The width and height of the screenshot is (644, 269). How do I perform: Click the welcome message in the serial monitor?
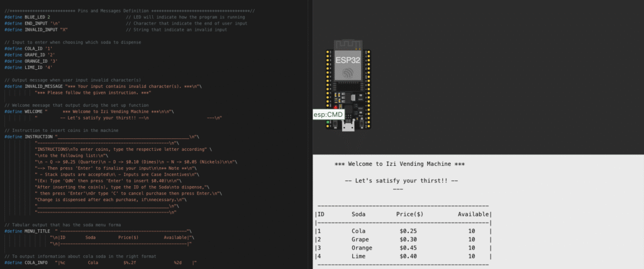[399, 163]
